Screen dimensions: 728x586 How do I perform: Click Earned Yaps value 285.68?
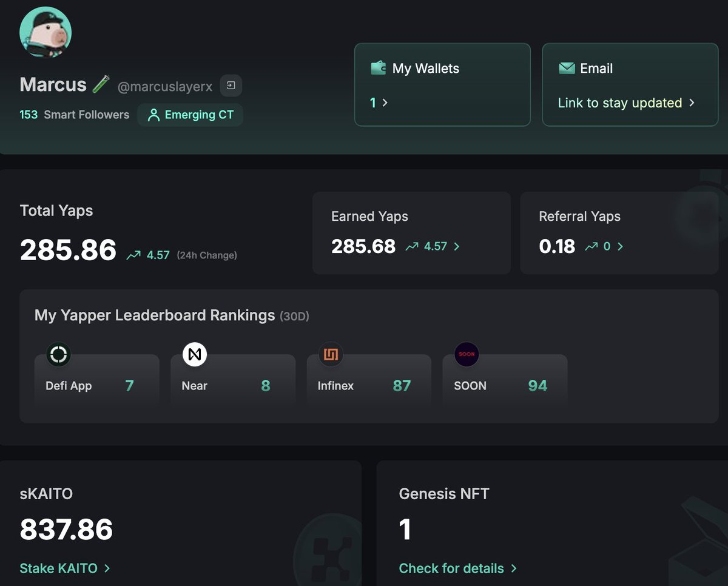coord(363,246)
